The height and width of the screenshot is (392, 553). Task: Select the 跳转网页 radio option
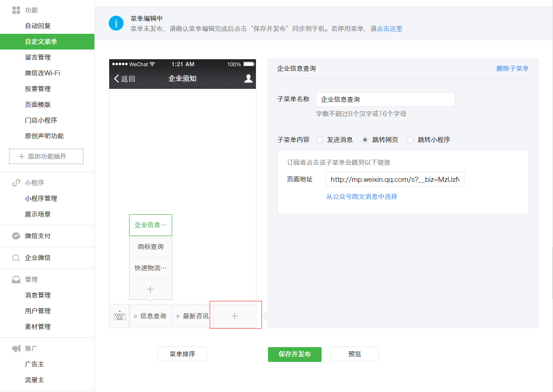[365, 140]
